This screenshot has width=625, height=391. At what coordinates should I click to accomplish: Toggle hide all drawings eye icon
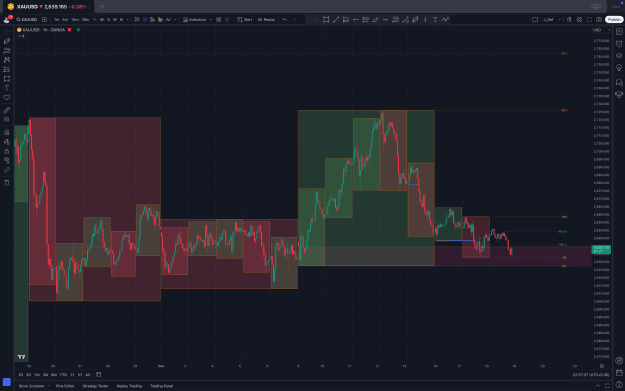coord(7,161)
